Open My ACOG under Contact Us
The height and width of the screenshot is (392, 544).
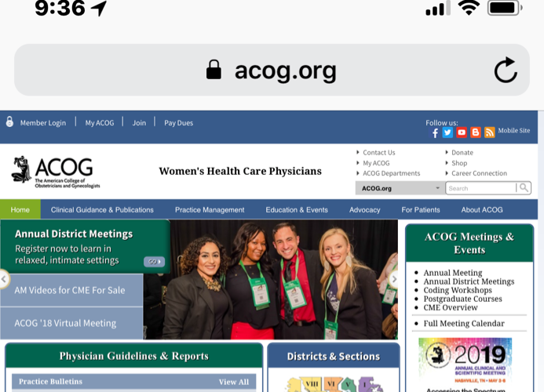[376, 163]
